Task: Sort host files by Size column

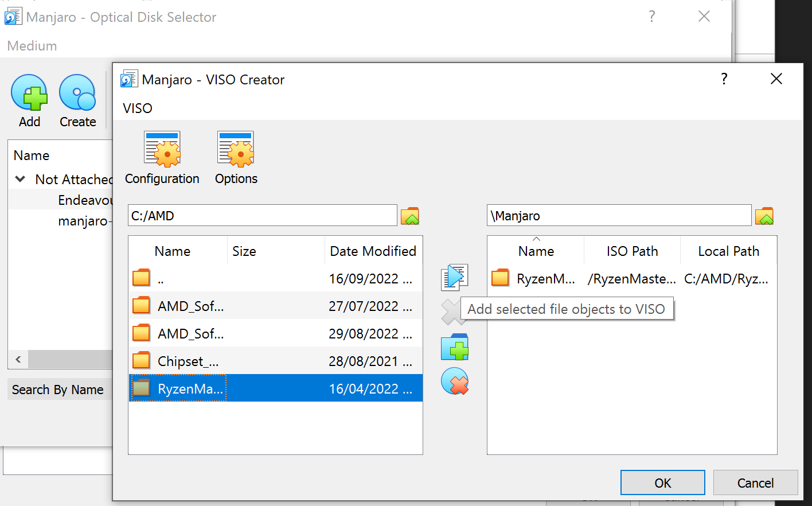Action: click(x=276, y=251)
